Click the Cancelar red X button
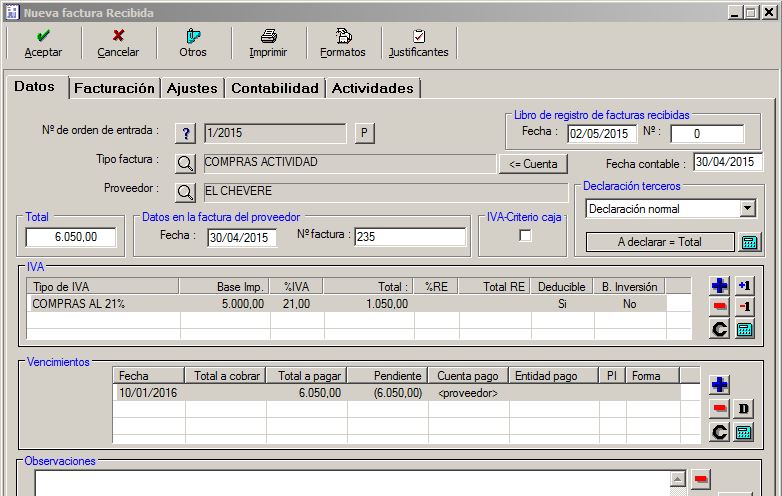This screenshot has height=496, width=782. coord(118,44)
